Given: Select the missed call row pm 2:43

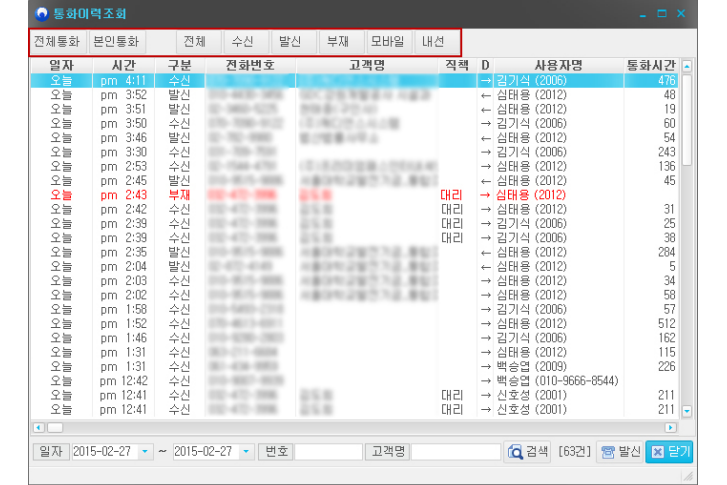Looking at the screenshot, I should pyautogui.click(x=355, y=195).
